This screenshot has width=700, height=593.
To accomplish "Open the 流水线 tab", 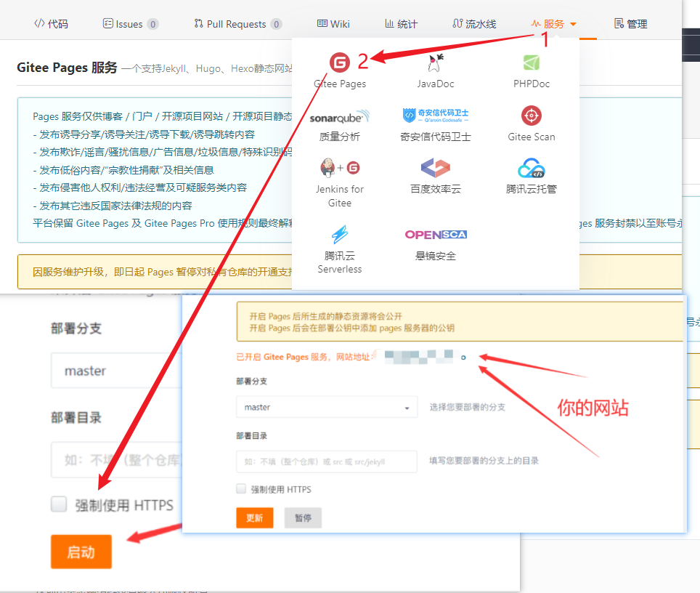I will (x=474, y=24).
